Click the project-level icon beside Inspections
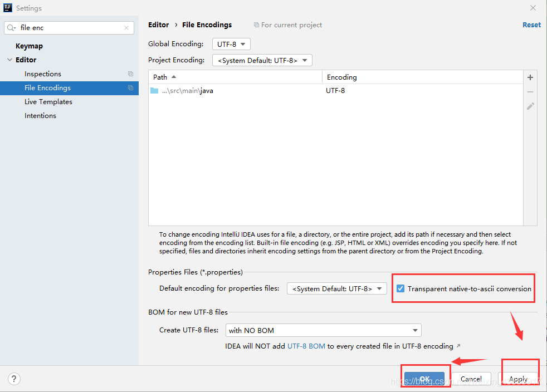Screen dimensions: 547x392 pyautogui.click(x=130, y=74)
